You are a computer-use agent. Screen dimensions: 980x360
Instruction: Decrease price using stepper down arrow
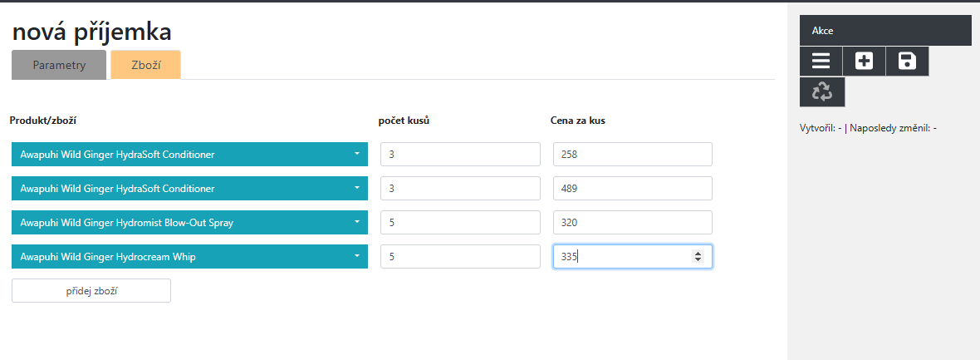point(698,259)
